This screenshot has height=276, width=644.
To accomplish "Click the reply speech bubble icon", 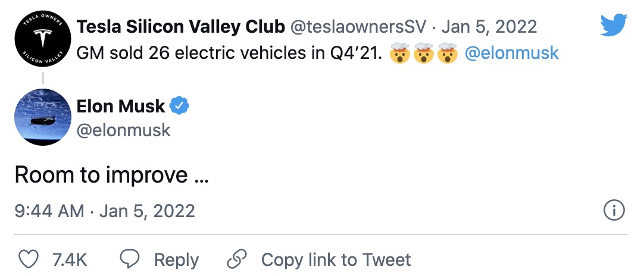I will point(130,259).
